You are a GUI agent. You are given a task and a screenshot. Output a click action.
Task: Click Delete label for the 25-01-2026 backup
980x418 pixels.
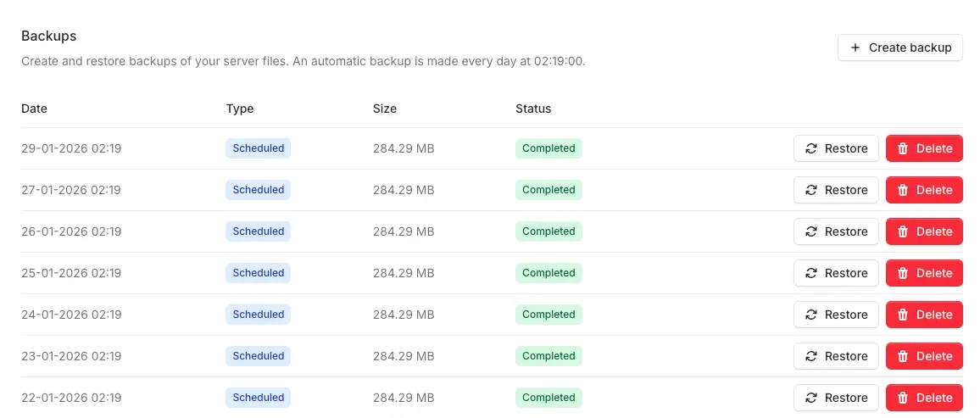(x=934, y=273)
